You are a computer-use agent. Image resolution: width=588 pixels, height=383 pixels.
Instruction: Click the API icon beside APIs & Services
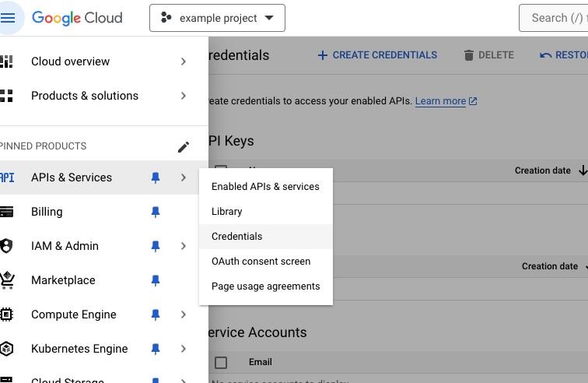point(7,177)
